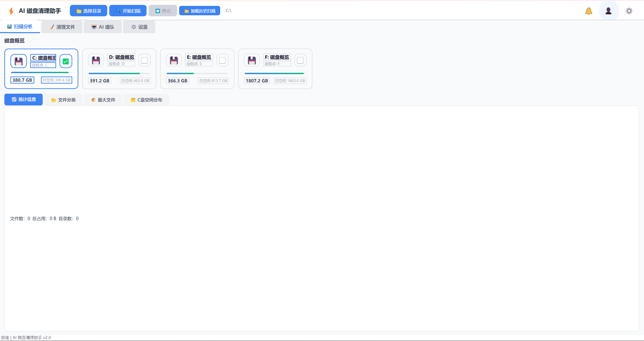Select the 最大文件 sub-tab

pyautogui.click(x=103, y=100)
